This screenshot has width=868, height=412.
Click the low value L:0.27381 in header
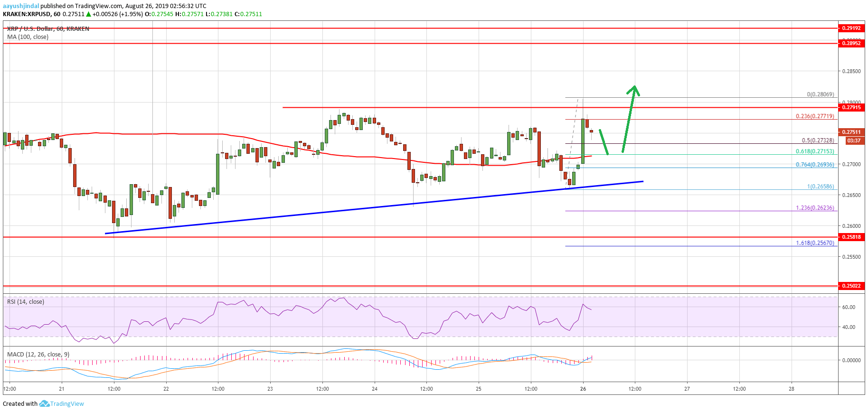pos(219,14)
